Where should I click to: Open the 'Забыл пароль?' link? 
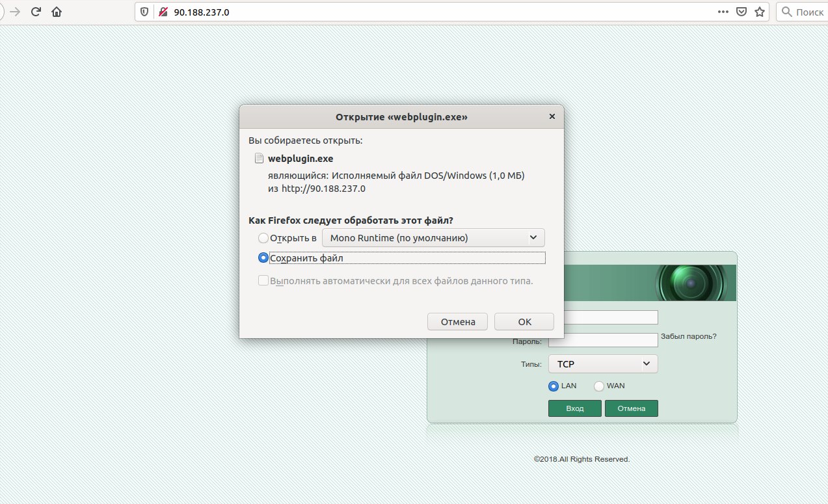tap(689, 336)
